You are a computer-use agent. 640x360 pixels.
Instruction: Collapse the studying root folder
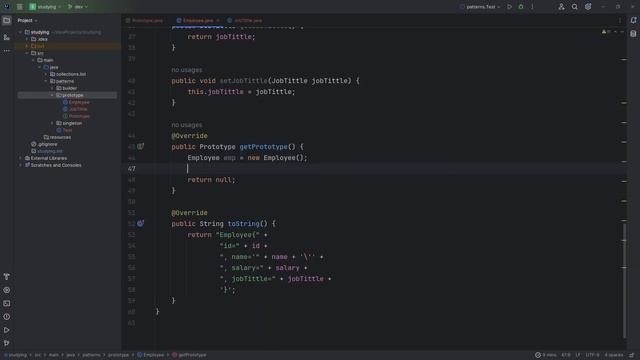[20, 32]
